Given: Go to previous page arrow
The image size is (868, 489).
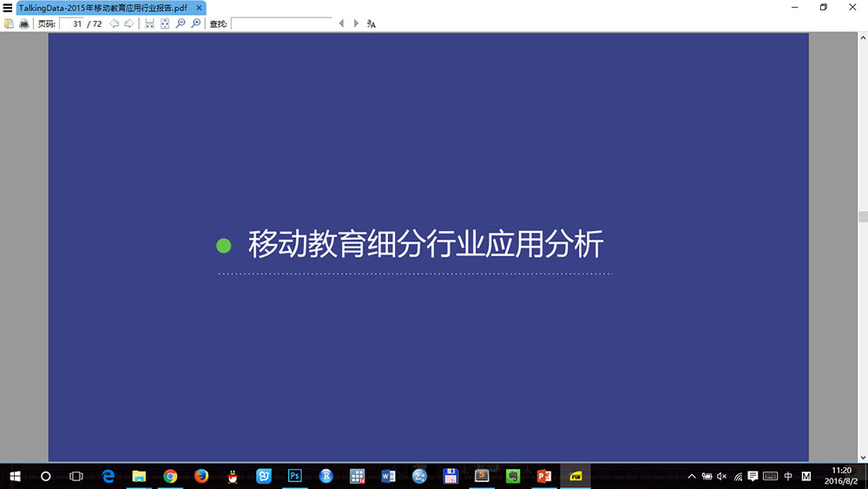Looking at the screenshot, I should [x=114, y=23].
